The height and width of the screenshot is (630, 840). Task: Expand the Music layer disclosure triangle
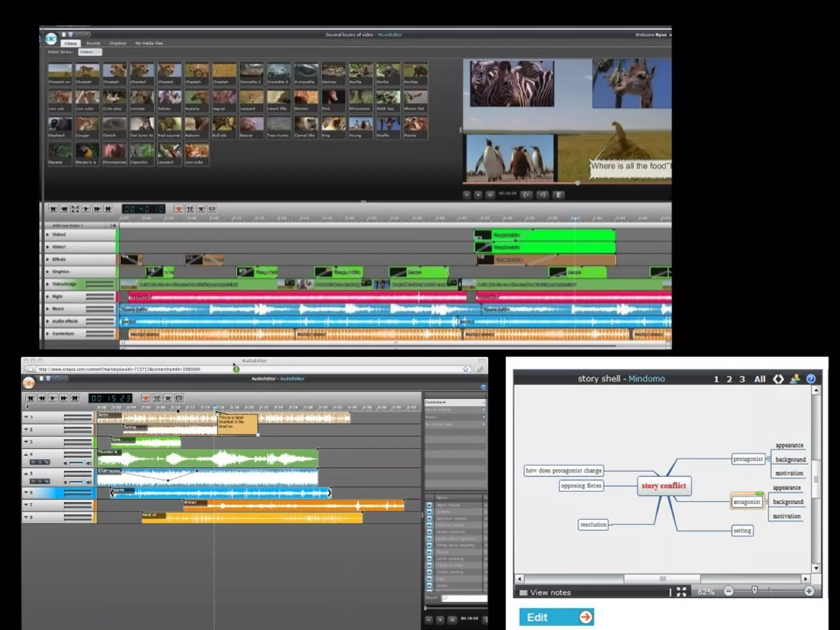(x=48, y=309)
